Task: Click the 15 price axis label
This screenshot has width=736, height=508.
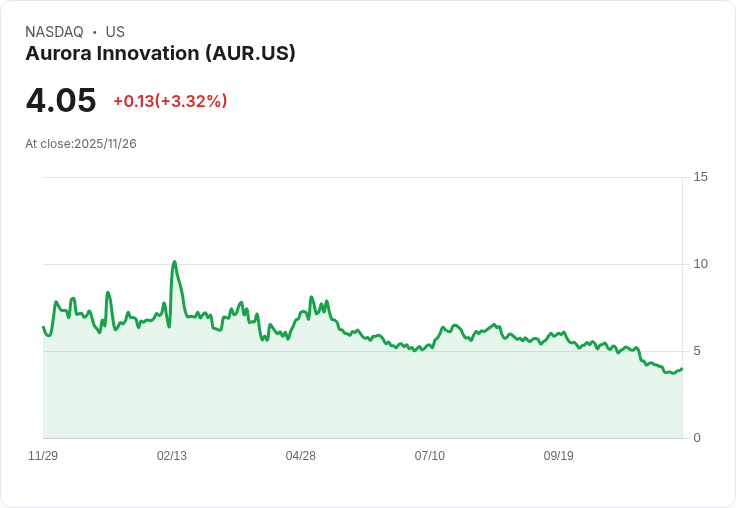Action: pos(700,177)
